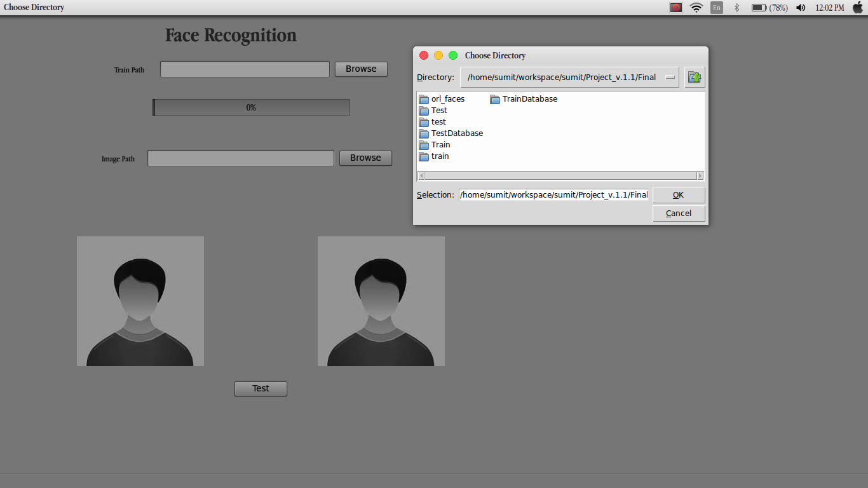
Task: Click the 12:02 PM clock
Action: point(830,8)
